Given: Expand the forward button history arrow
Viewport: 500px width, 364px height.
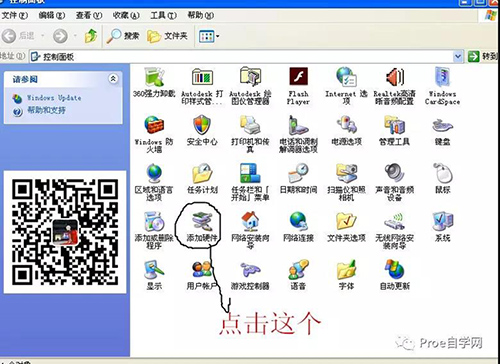Looking at the screenshot, I should coord(75,36).
